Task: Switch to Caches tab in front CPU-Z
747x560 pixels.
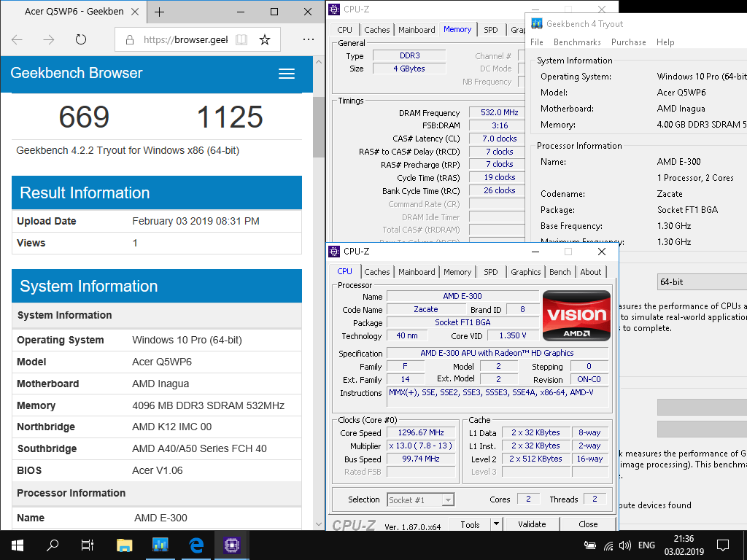Action: pyautogui.click(x=377, y=272)
